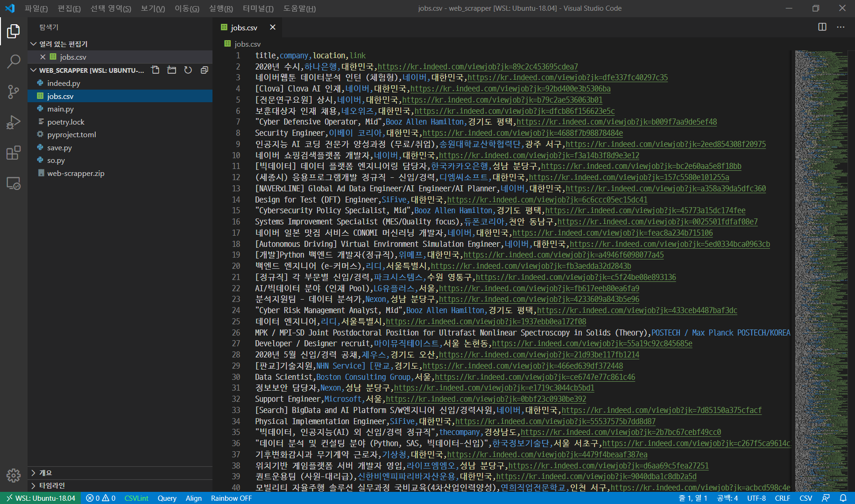Open the Help menu
Viewport: 855px width, 504px height.
click(x=299, y=8)
